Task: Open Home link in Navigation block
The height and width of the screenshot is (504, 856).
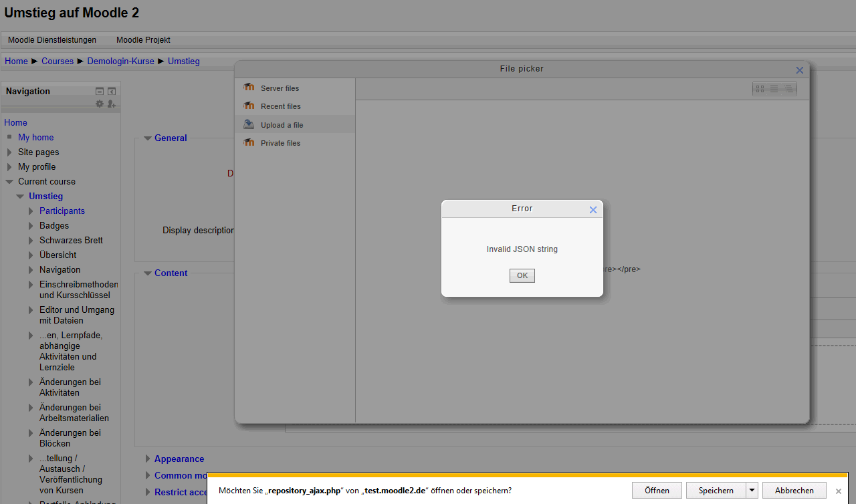Action: tap(15, 122)
